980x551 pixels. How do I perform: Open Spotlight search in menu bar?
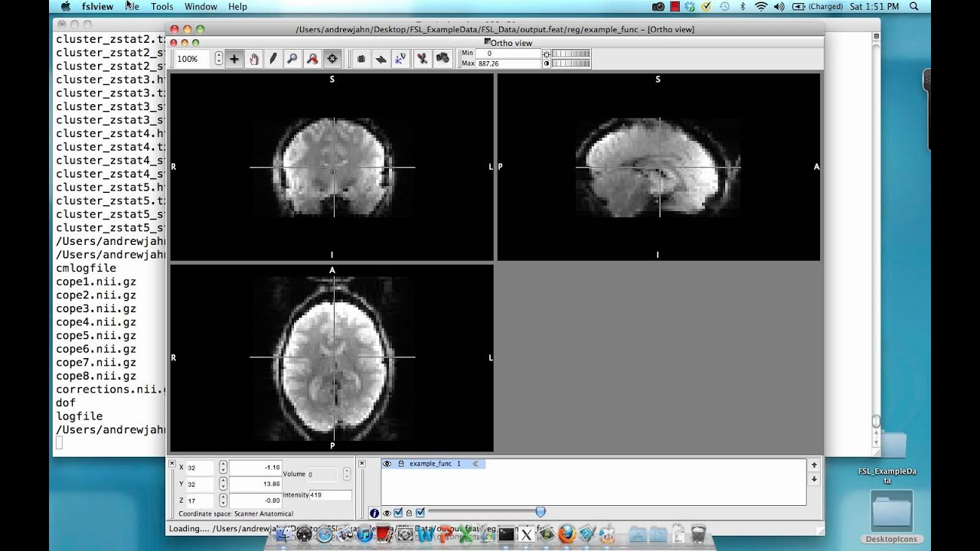point(914,6)
